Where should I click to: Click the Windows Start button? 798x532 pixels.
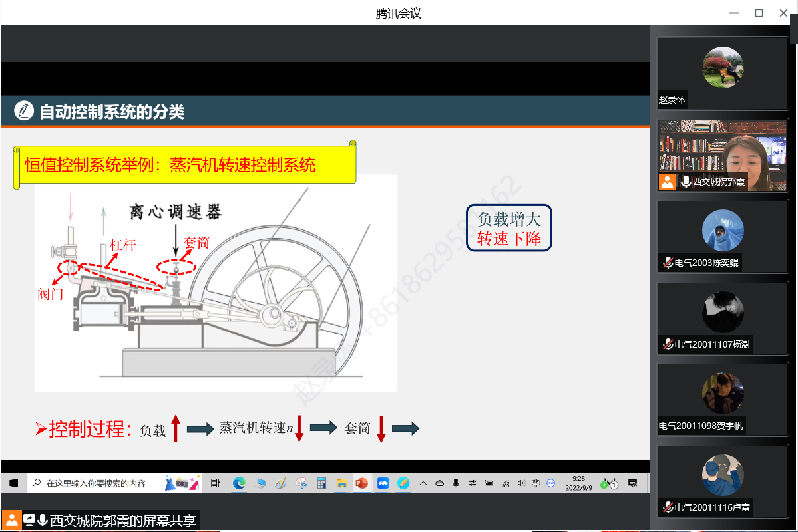(13, 483)
